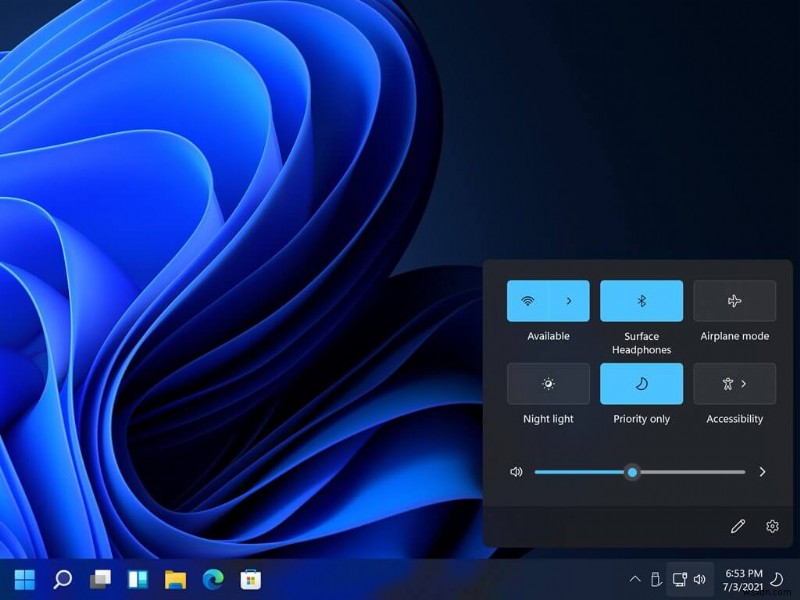Open Microsoft Edge from the taskbar
Image resolution: width=800 pixels, height=600 pixels.
click(x=211, y=579)
